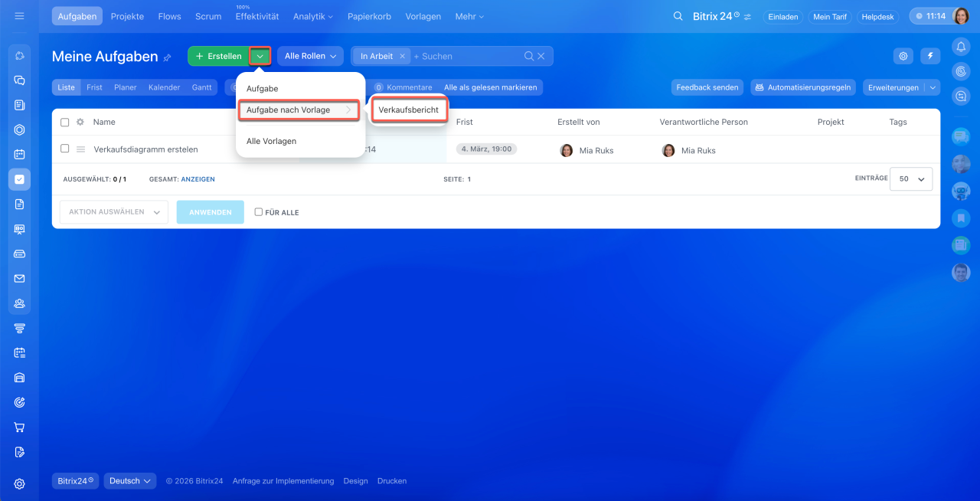Open the Deutsch language selector

point(130,481)
